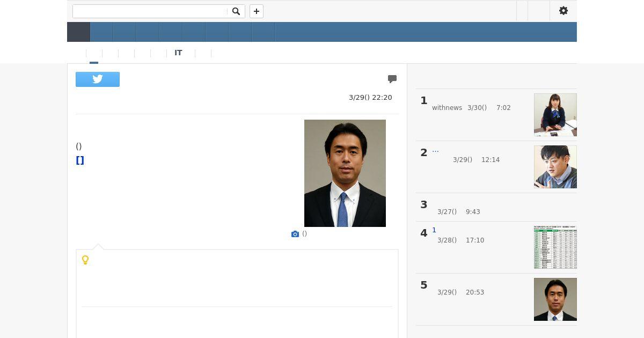Click the camera icon under the photo
This screenshot has width=644, height=338.
coord(295,234)
